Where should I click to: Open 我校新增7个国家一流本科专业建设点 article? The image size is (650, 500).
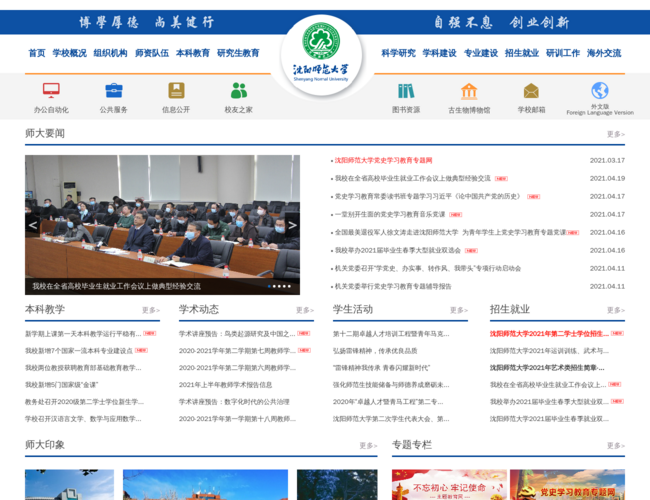tap(79, 351)
